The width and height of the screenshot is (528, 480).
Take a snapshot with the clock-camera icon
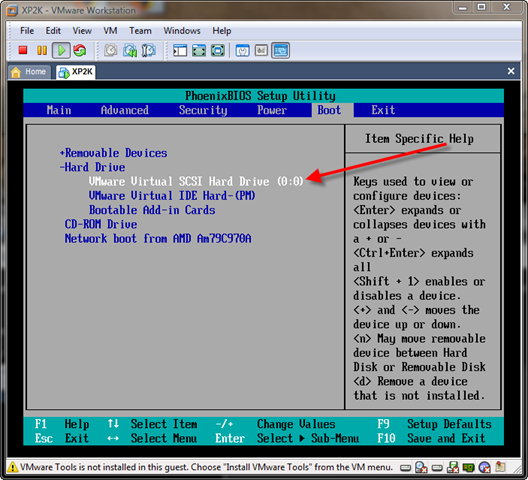click(x=111, y=51)
